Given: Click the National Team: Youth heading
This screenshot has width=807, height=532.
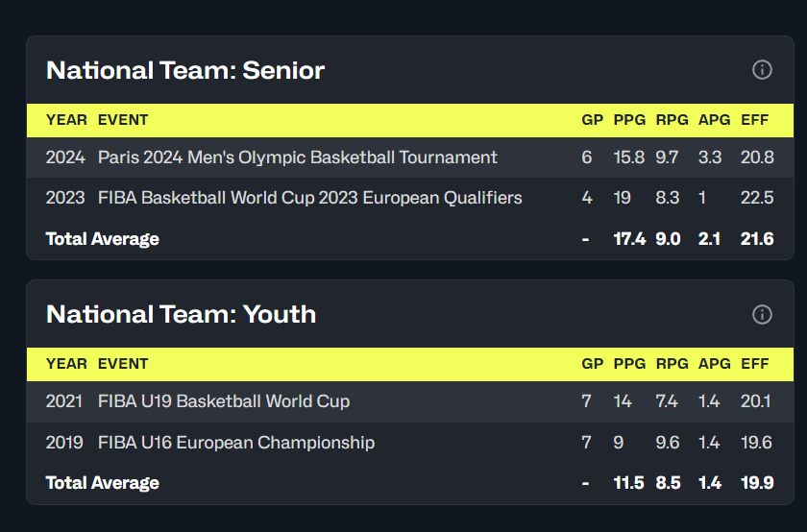Looking at the screenshot, I should pos(181,314).
